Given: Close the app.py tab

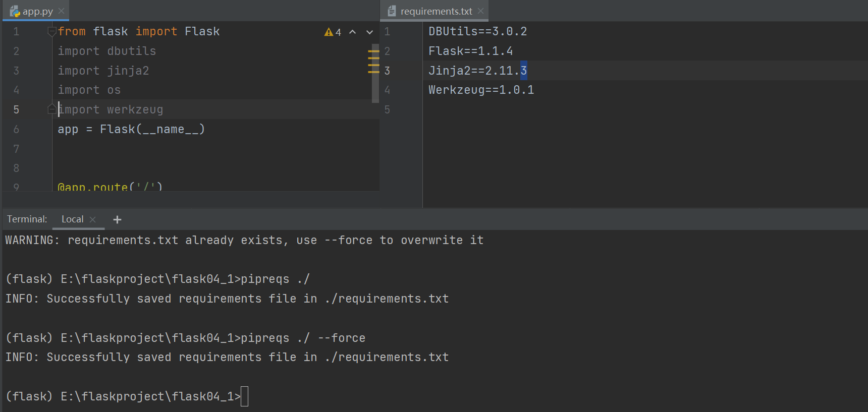Looking at the screenshot, I should click(x=61, y=11).
